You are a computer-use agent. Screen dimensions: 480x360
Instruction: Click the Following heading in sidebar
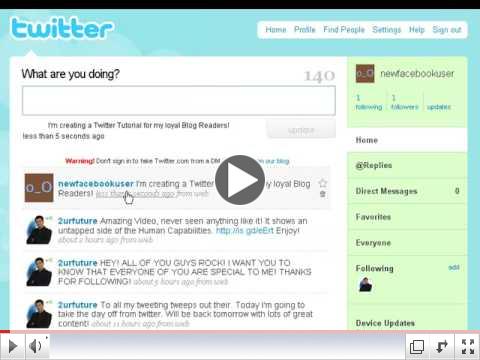click(x=374, y=268)
